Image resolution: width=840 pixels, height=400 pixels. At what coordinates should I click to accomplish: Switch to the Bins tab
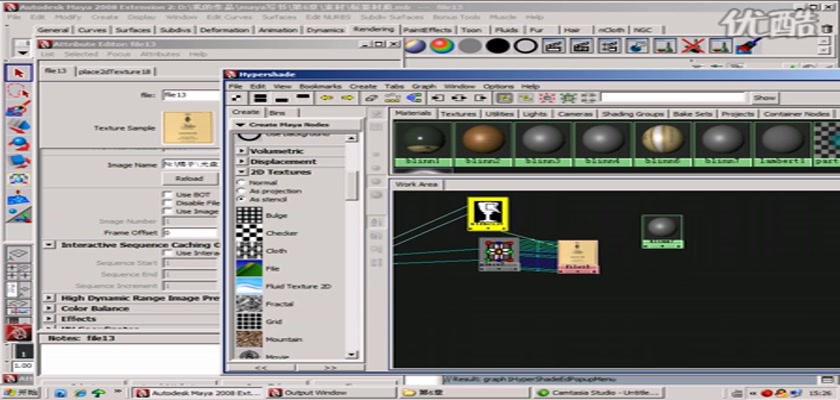[278, 113]
